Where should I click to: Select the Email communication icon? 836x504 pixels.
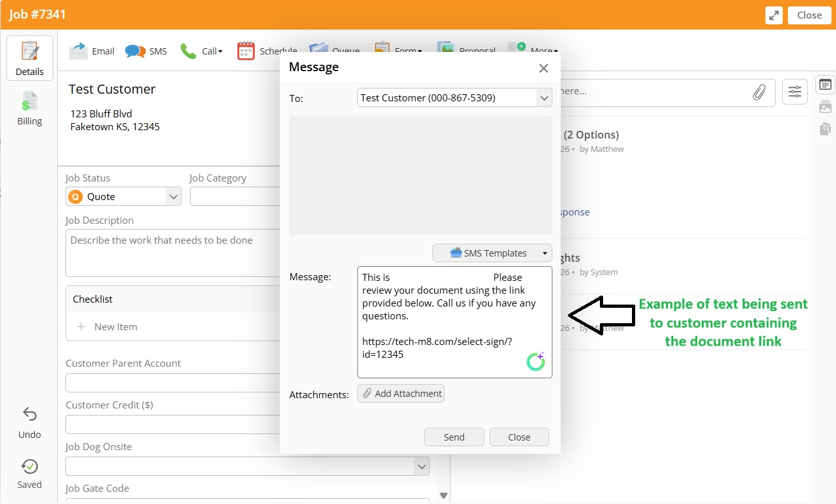[91, 51]
